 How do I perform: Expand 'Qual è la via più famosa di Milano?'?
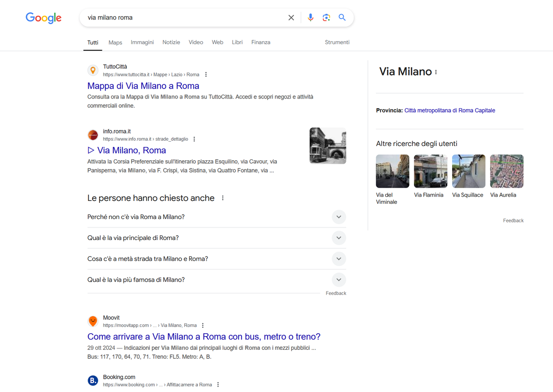click(x=216, y=280)
